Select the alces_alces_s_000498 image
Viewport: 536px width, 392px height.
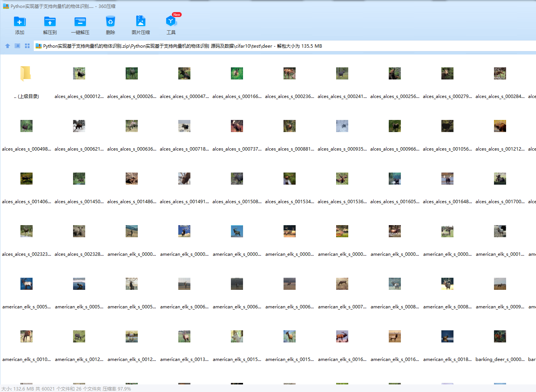click(26, 126)
